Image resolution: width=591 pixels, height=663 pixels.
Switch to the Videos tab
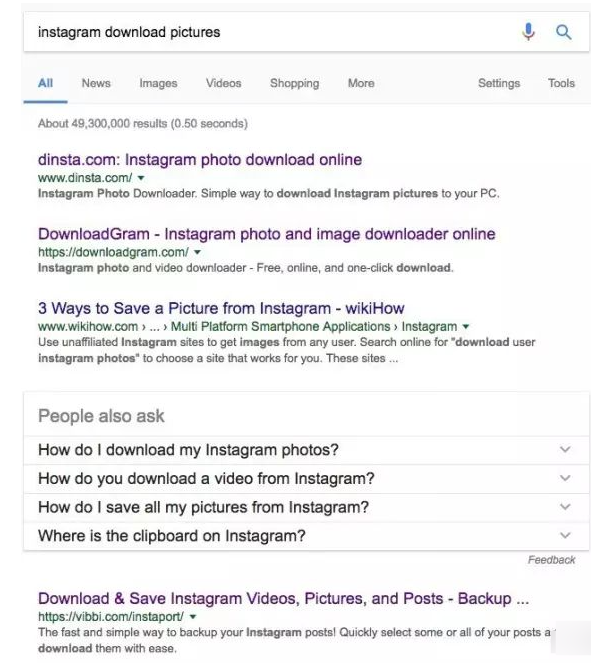(224, 83)
